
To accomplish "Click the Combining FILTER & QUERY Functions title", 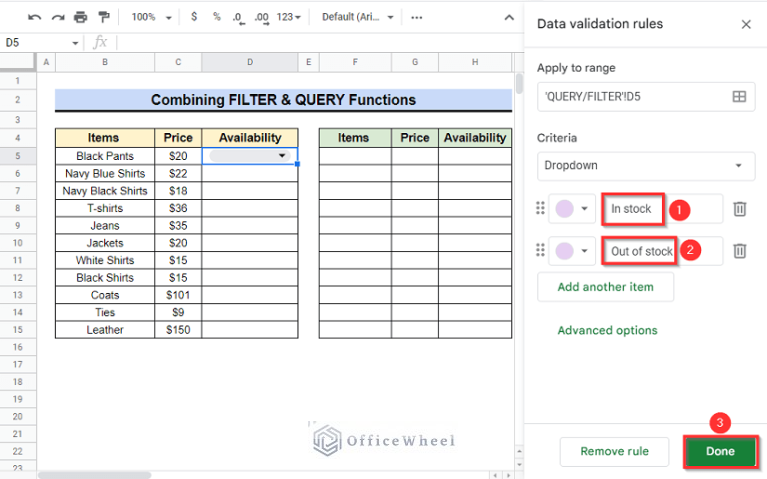I will (x=283, y=100).
